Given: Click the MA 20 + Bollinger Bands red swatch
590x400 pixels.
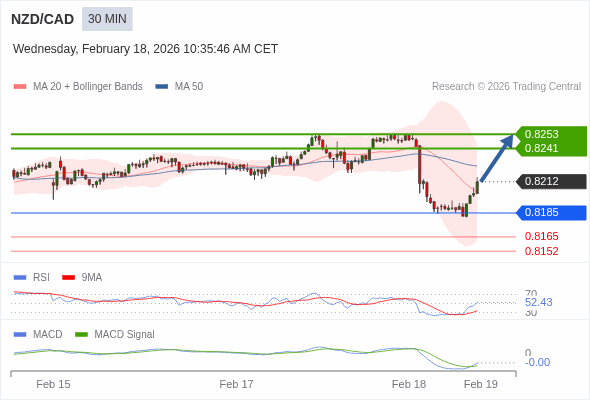Looking at the screenshot, I should [20, 87].
